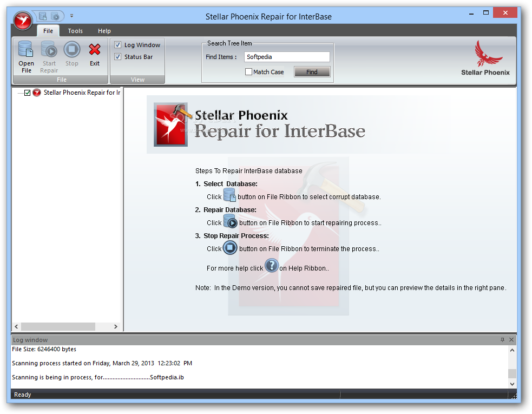Screen dimensions: 532x414
Task: Click the status bar resize grip
Action: 514,396
